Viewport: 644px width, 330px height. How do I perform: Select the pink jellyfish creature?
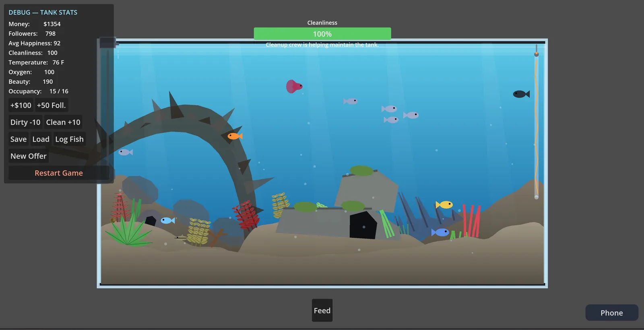pos(294,86)
